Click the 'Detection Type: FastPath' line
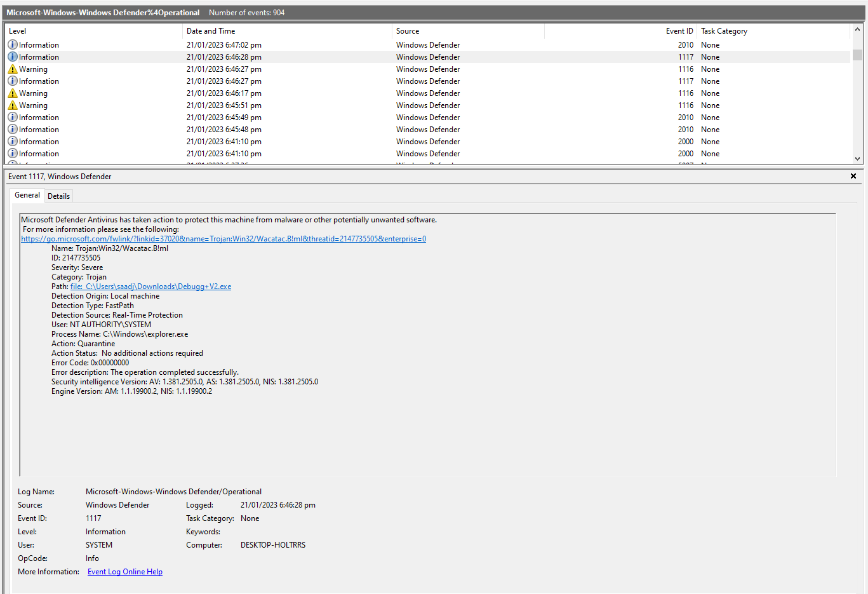 tap(93, 306)
